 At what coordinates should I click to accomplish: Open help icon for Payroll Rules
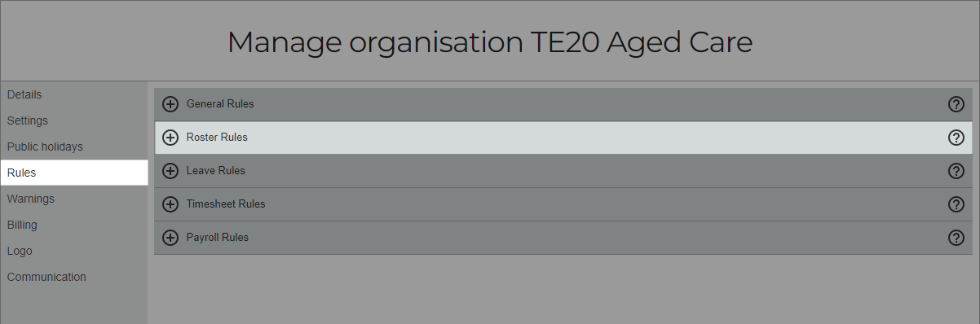[x=956, y=238]
